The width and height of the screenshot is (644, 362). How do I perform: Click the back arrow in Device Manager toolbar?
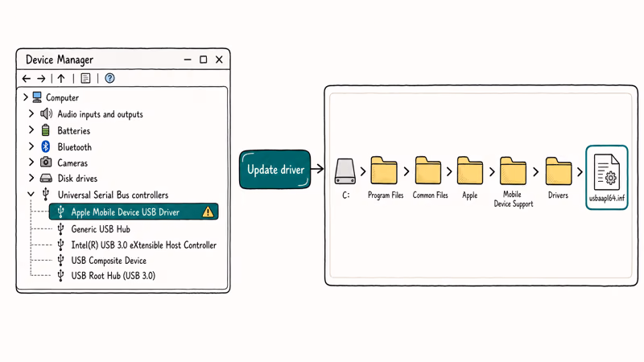[27, 78]
